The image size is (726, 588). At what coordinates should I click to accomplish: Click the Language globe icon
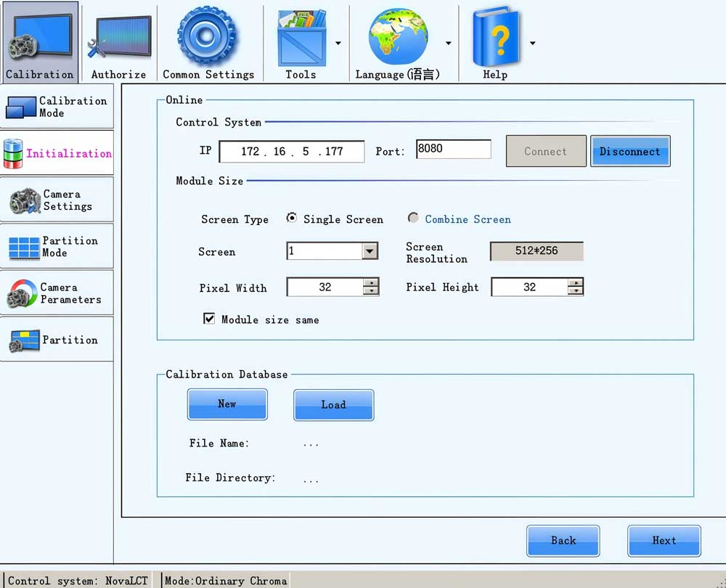[x=398, y=36]
